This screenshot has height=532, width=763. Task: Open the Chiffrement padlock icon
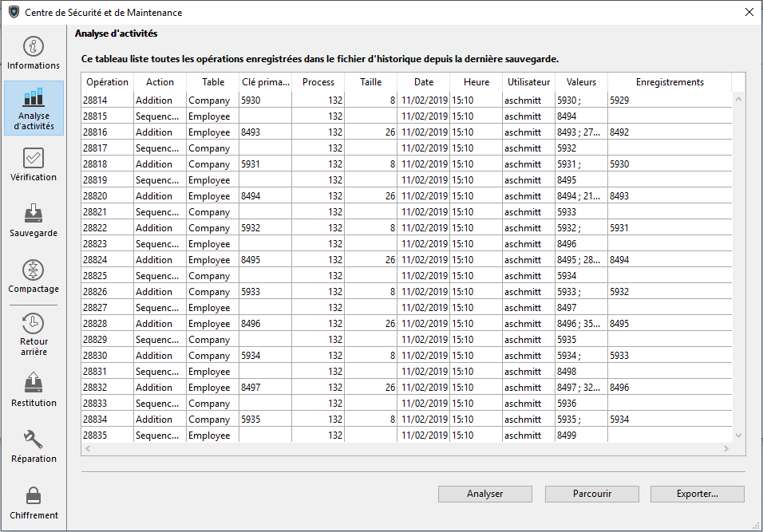pos(34,496)
